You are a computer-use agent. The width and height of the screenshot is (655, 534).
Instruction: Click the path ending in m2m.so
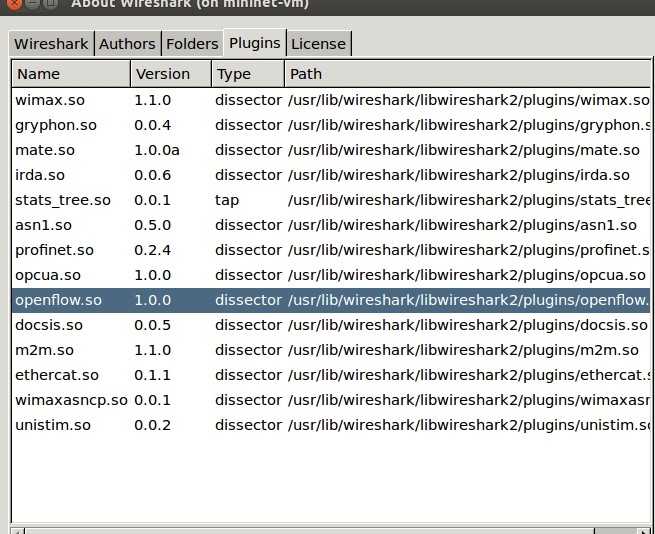click(463, 350)
